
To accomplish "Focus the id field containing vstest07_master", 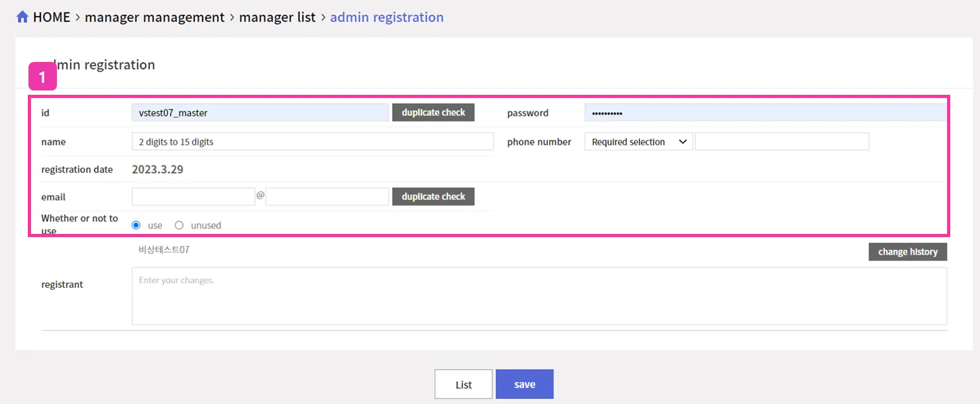I will click(x=260, y=113).
